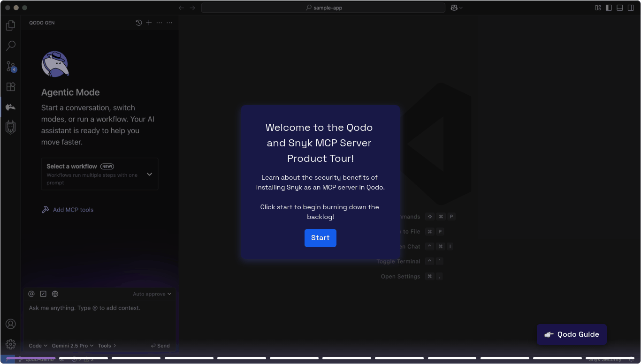Click the Start button in the tour dialog
This screenshot has width=641, height=364.
tap(320, 238)
